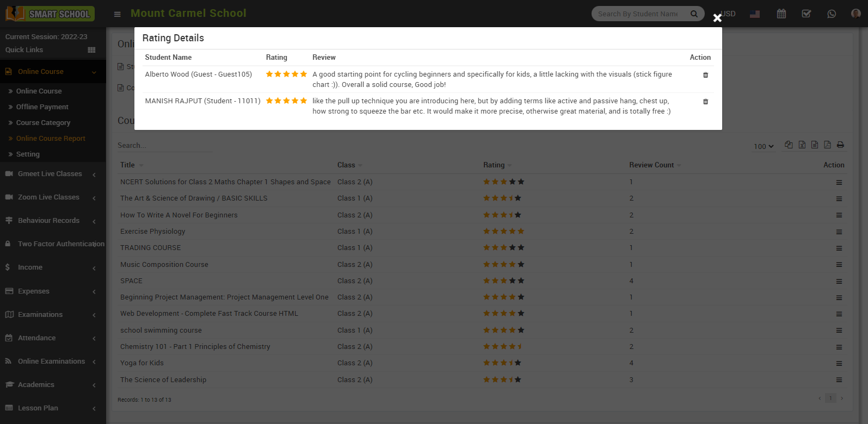Click the Search By Student Name field
Viewport: 868px width, 424px height.
(638, 14)
